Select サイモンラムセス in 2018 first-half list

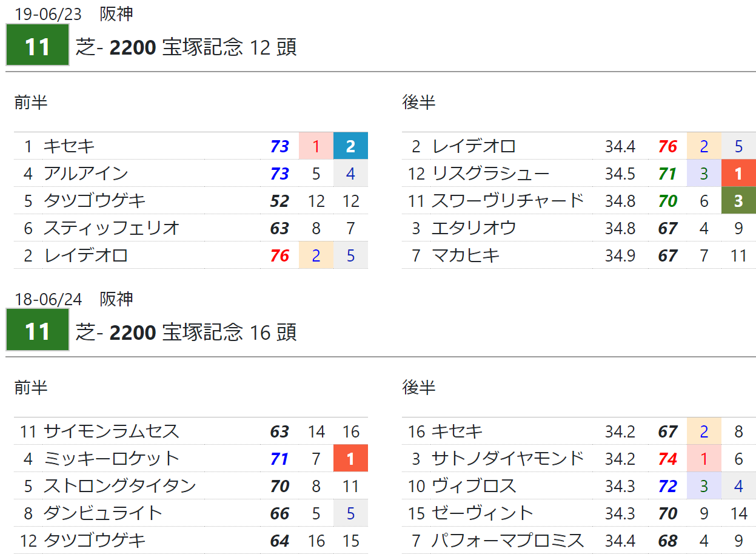(111, 431)
